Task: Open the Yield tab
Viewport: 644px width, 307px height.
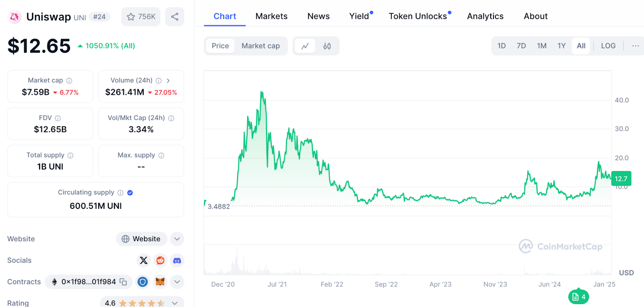Action: click(359, 16)
